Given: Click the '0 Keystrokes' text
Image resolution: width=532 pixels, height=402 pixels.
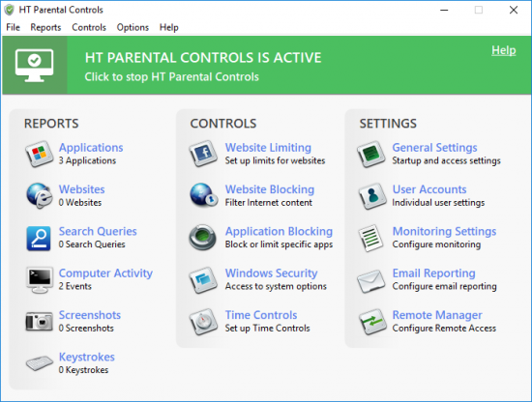Looking at the screenshot, I should (x=83, y=370).
